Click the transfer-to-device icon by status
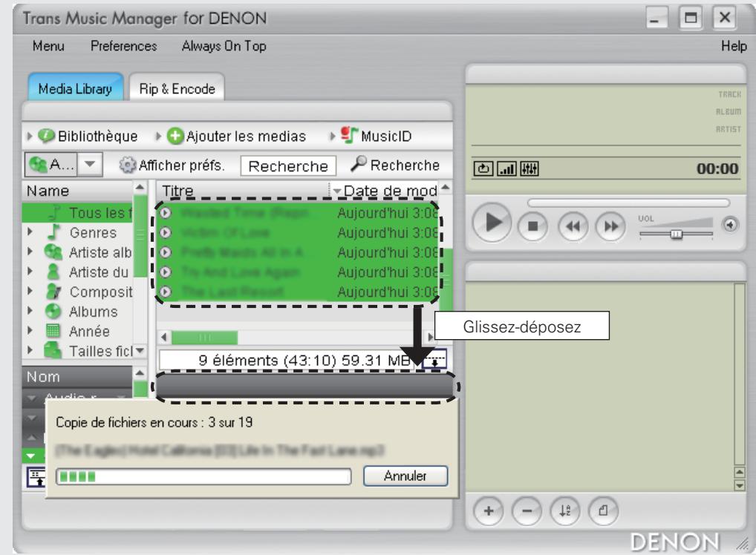 pos(434,360)
